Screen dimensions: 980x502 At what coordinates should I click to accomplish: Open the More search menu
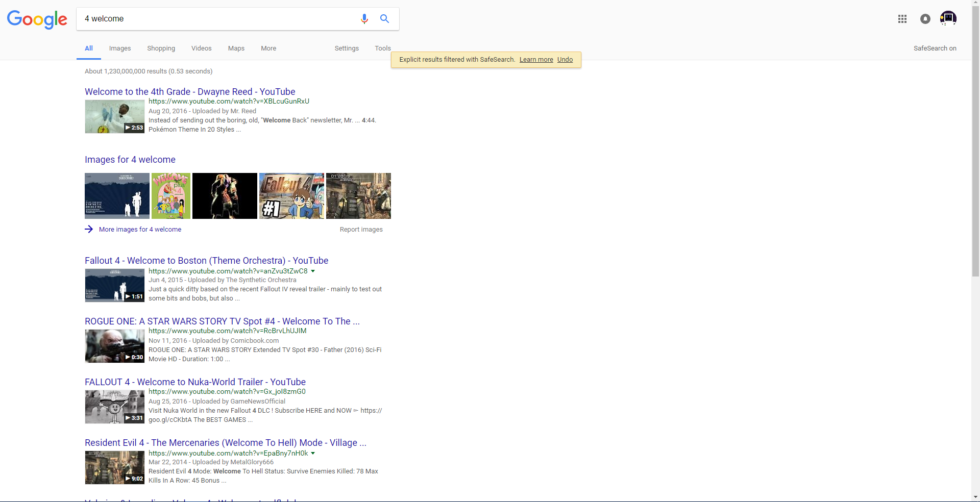268,48
